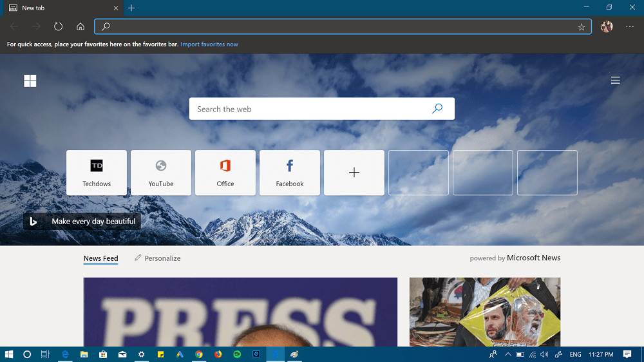
Task: Open the YouTube quick link tile
Action: tap(161, 173)
